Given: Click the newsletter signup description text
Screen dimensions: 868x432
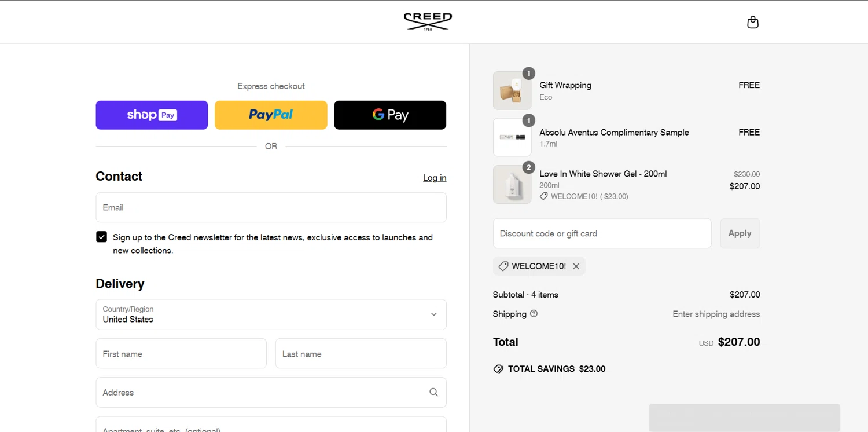Looking at the screenshot, I should click(x=273, y=244).
